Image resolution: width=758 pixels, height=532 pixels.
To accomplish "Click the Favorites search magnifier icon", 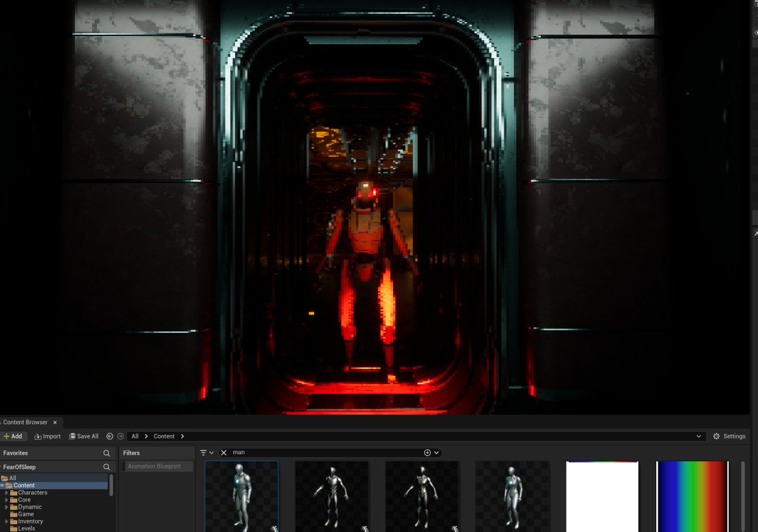I will (106, 452).
